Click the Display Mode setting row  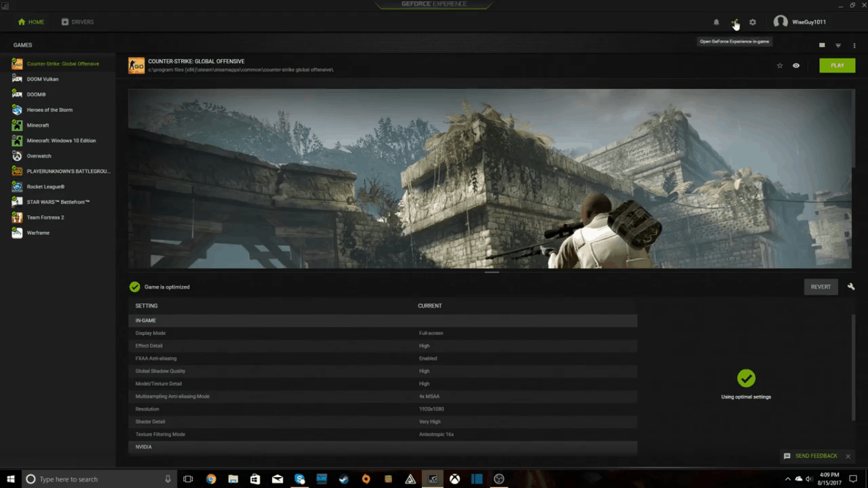pos(383,333)
